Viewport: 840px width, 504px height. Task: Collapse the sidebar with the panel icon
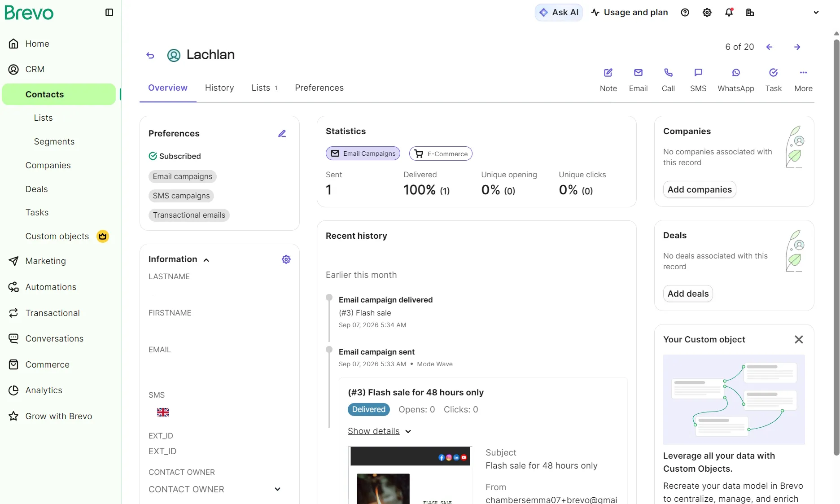click(109, 13)
